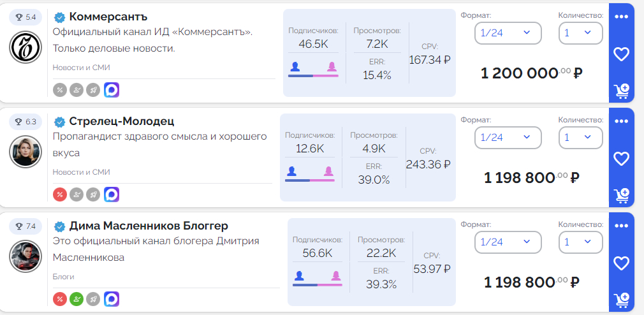
Task: Open more options for Дима Масленников Блоггер
Action: (x=621, y=226)
